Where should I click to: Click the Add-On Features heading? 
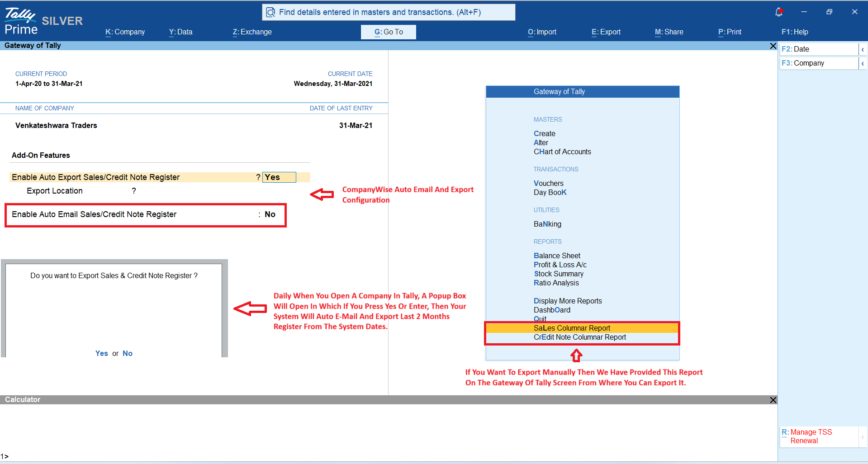coord(41,155)
